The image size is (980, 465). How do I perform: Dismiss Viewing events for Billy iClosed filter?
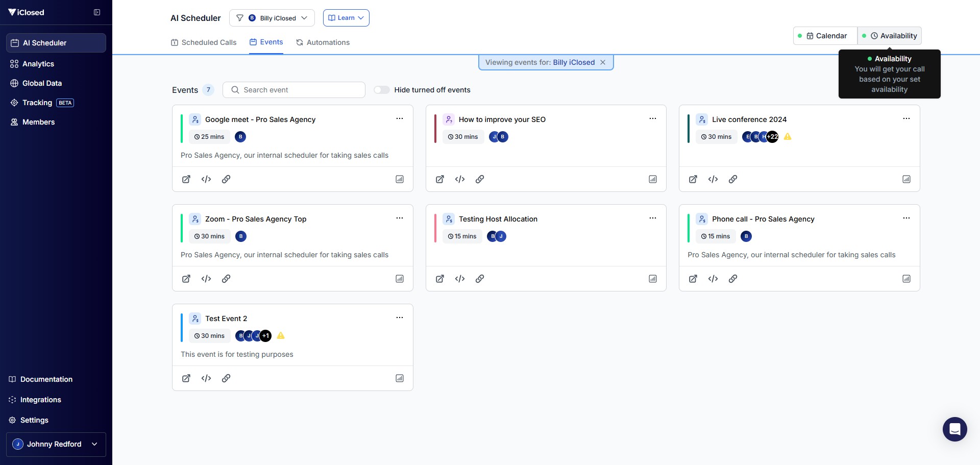click(603, 62)
